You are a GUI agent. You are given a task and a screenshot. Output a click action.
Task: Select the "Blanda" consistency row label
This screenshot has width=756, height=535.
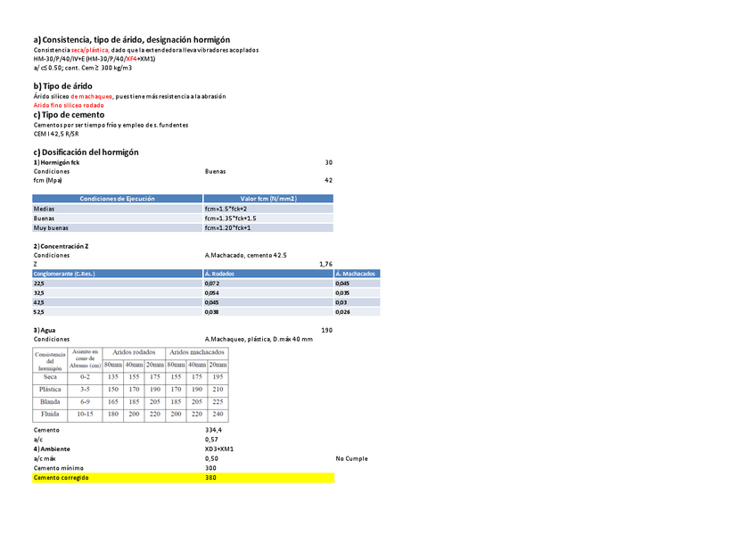[50, 402]
